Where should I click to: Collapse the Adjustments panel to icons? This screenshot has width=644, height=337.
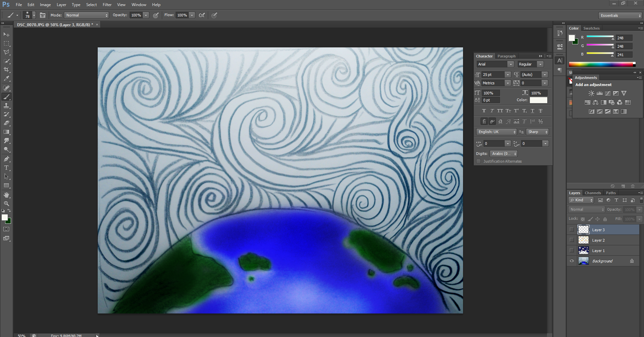(635, 73)
